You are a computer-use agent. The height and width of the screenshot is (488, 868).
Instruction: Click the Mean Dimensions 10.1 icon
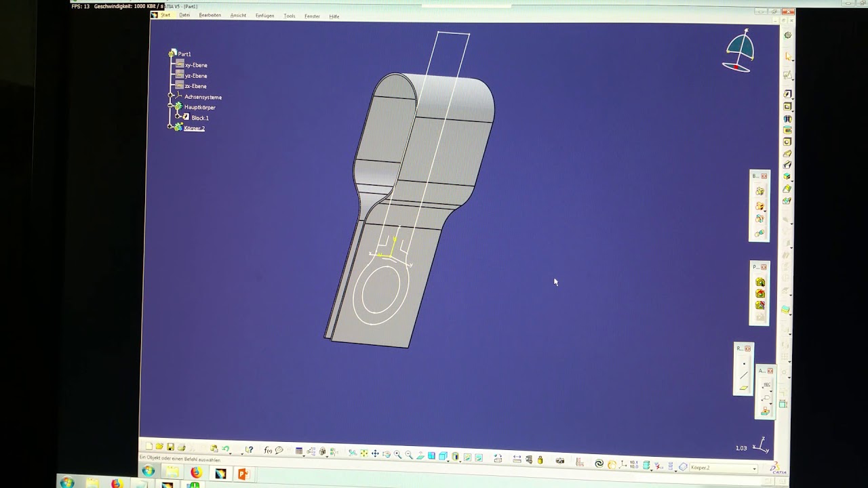tap(634, 464)
